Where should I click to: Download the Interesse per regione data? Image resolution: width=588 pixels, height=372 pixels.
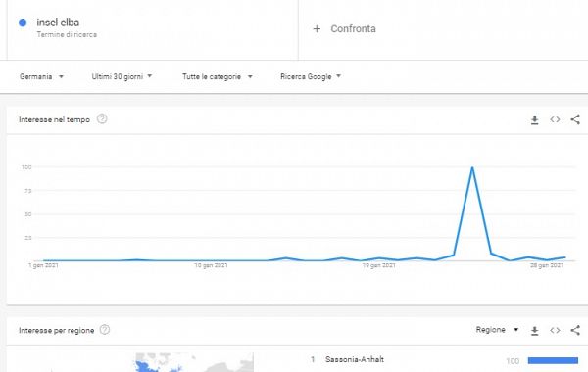click(535, 331)
